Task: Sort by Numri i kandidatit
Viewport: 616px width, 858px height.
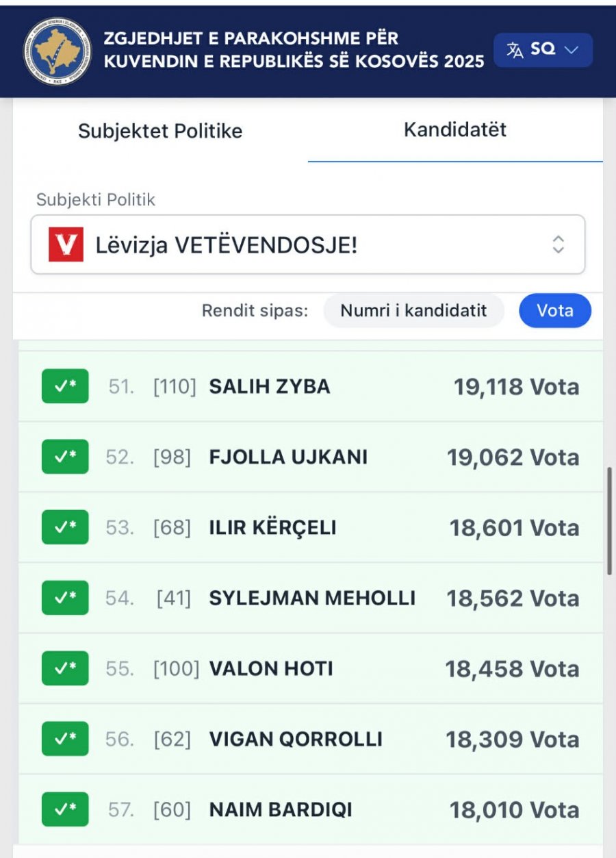Action: coord(413,311)
